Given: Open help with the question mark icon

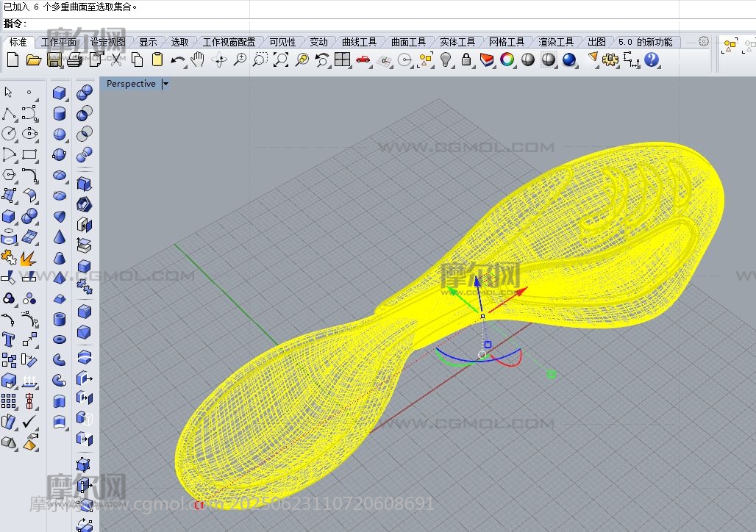Looking at the screenshot, I should point(652,60).
